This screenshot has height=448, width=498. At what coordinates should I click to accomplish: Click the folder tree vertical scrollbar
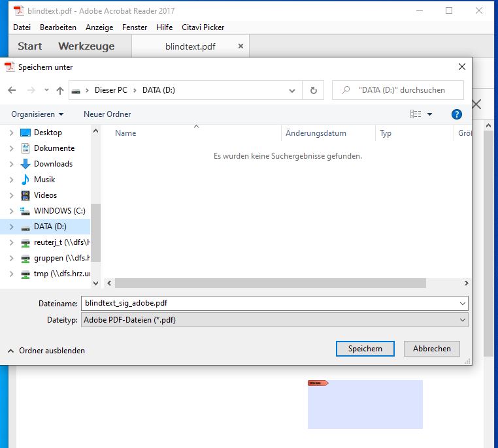tap(96, 233)
